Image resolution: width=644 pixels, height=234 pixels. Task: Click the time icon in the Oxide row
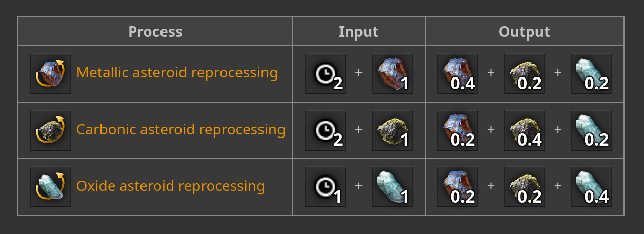click(326, 187)
